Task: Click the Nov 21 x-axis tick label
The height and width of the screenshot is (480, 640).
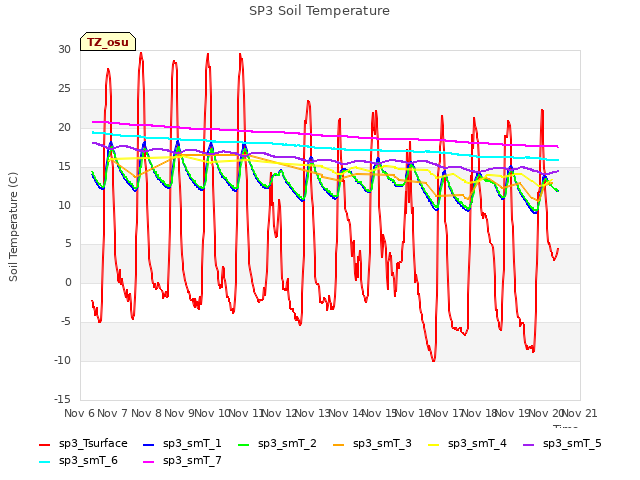Action: pyautogui.click(x=580, y=413)
